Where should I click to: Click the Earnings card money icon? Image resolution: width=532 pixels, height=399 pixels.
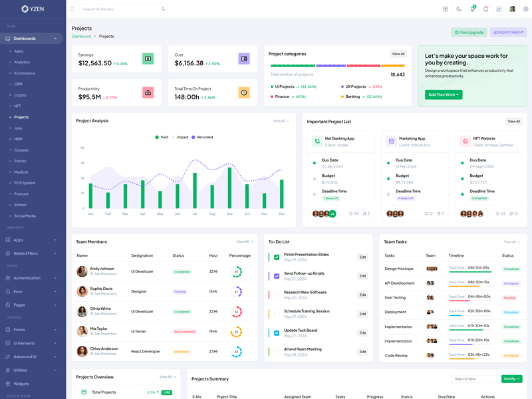click(148, 59)
